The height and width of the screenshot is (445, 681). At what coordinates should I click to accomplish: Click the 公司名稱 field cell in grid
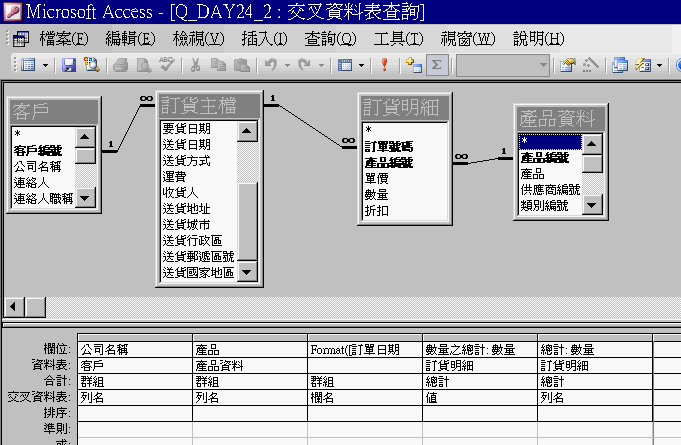pos(135,349)
